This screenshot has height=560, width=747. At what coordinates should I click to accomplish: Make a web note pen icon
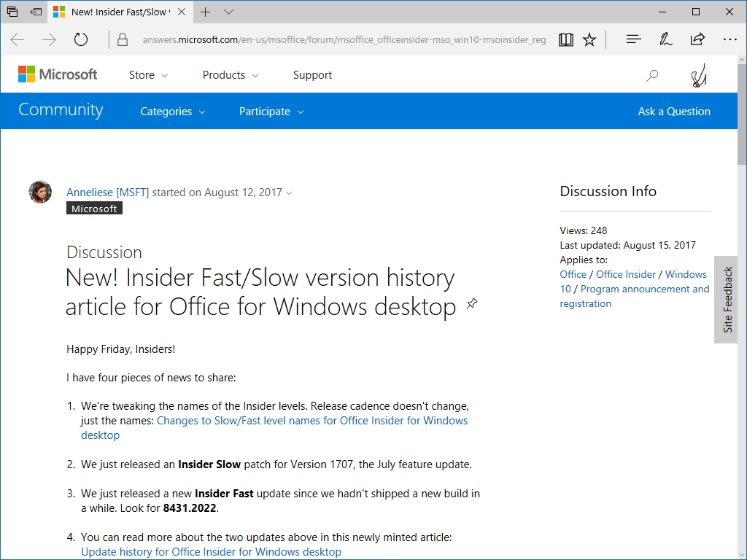[665, 39]
